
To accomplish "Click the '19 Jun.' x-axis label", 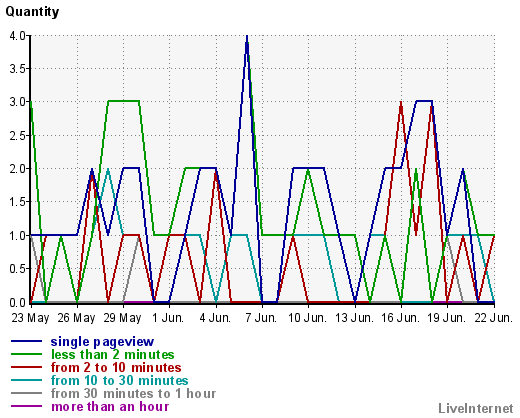I will [446, 318].
